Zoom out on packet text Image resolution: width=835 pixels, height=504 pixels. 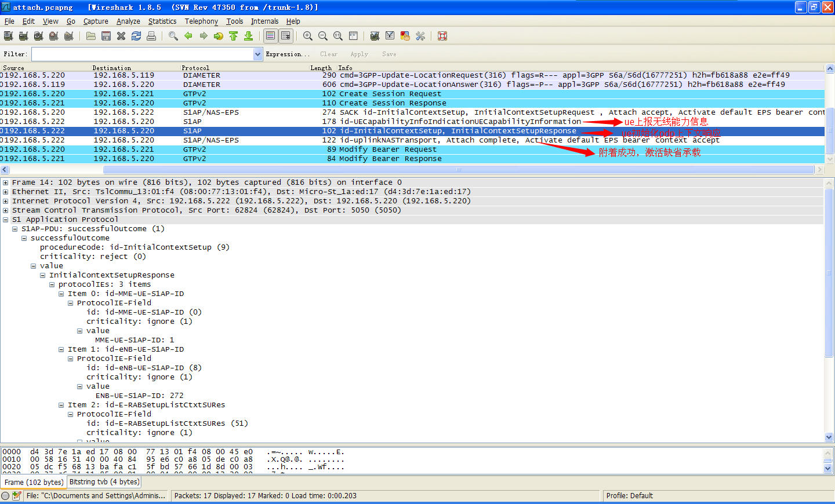(x=323, y=36)
